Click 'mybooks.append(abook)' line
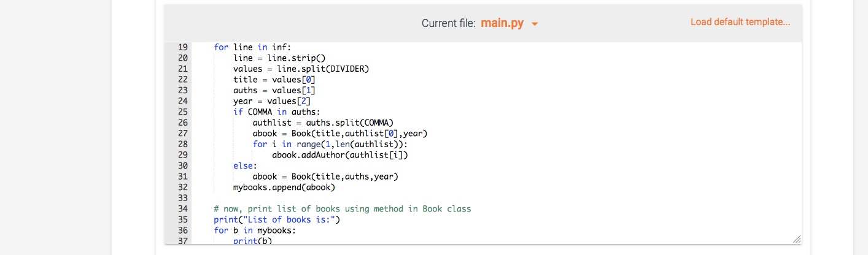The height and width of the screenshot is (255, 868). click(284, 187)
